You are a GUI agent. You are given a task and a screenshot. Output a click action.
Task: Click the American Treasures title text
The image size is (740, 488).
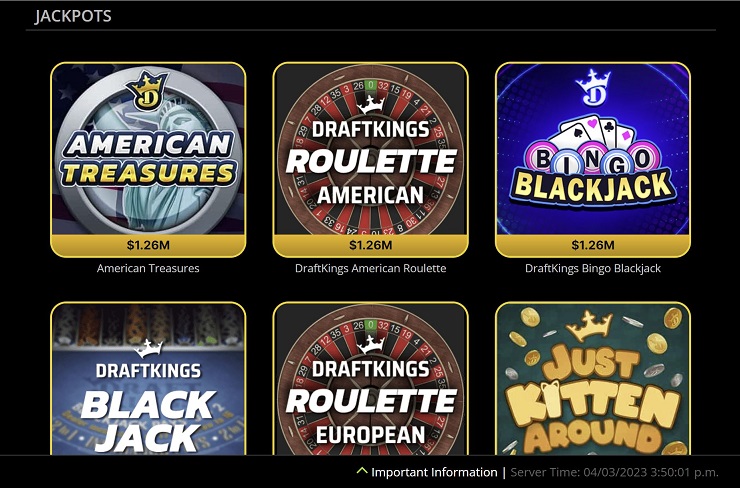[148, 269]
